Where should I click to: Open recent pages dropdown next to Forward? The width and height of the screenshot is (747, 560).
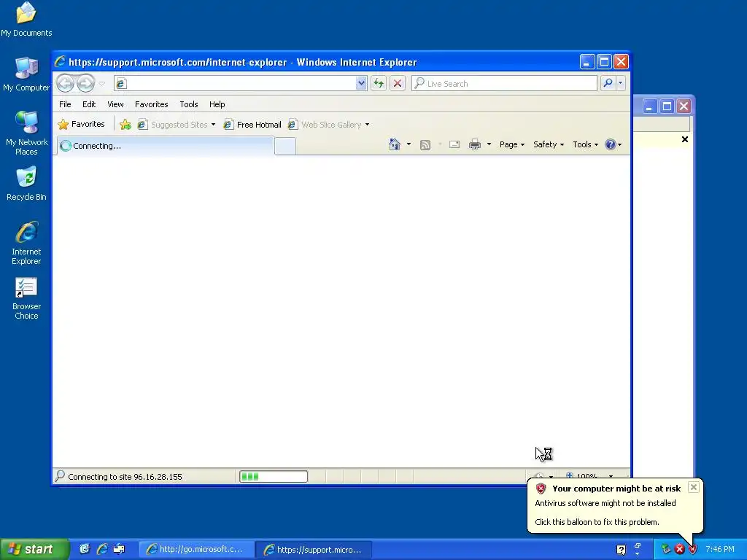[x=101, y=83]
